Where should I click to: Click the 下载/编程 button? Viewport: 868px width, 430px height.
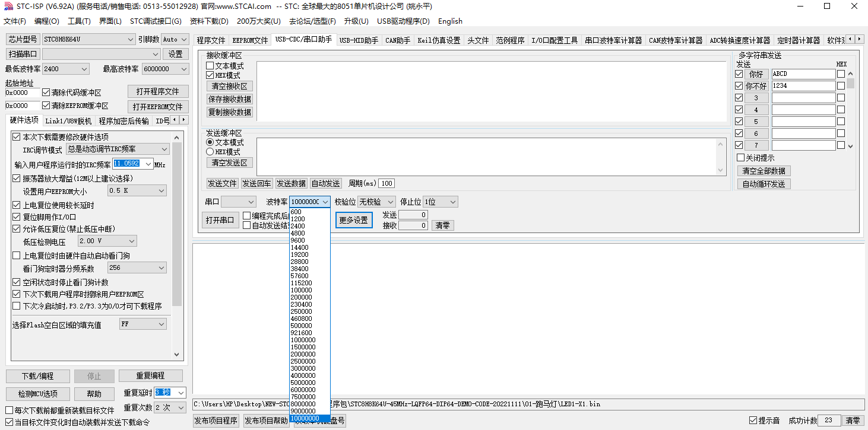(37, 376)
